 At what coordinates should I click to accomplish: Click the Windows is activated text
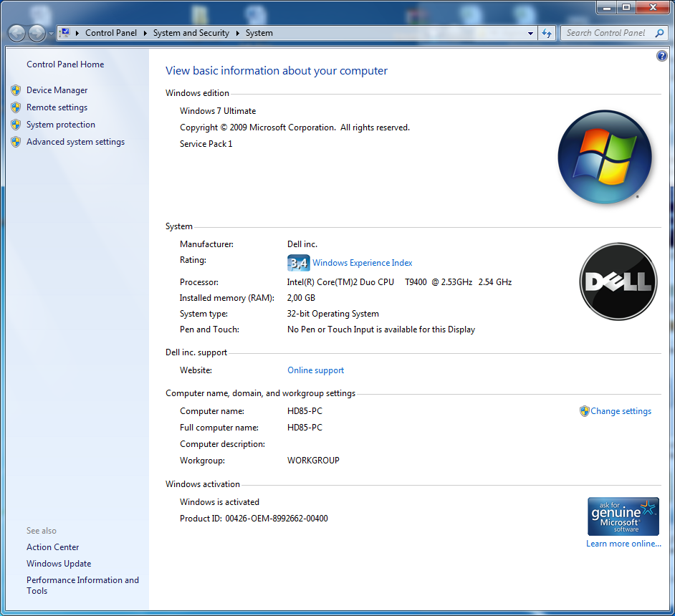[219, 502]
